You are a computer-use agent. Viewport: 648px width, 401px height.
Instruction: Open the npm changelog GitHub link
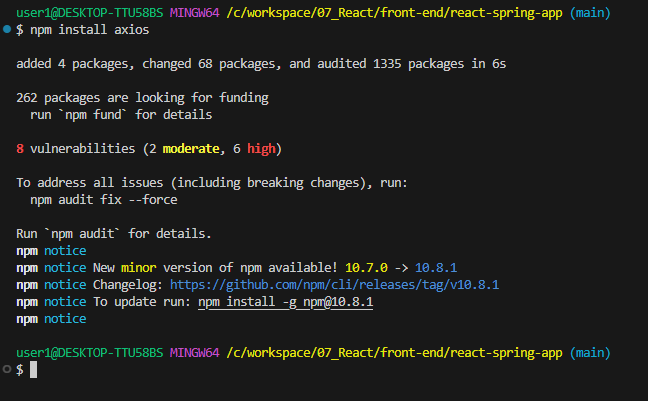click(x=334, y=285)
